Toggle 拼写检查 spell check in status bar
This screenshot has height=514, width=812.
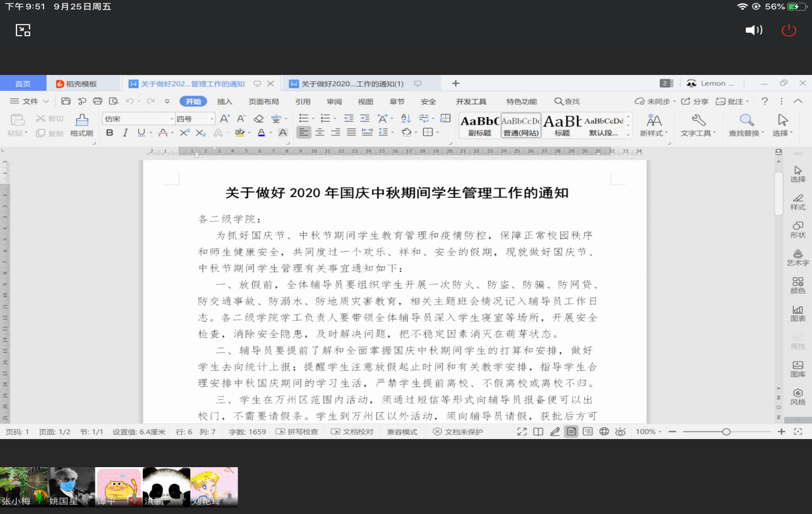(297, 431)
